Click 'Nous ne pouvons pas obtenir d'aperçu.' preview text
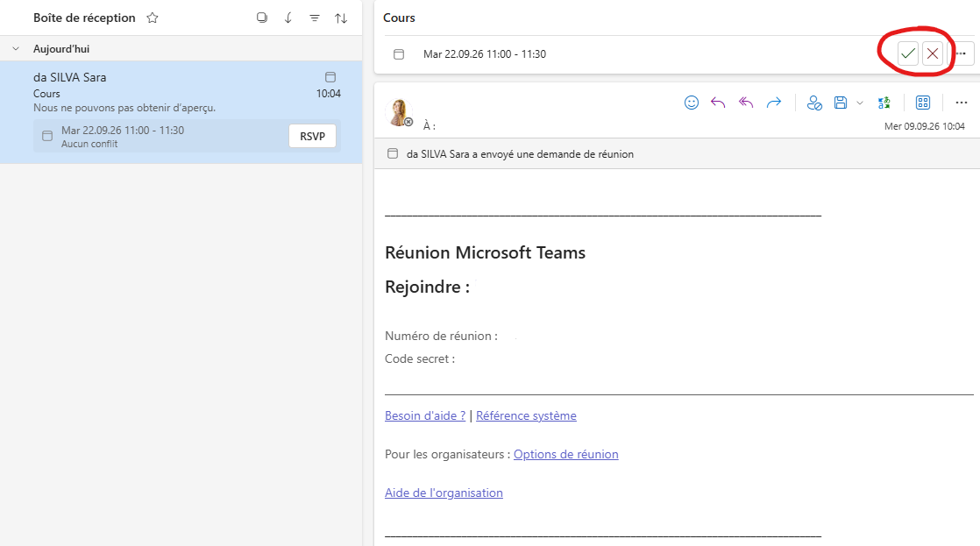 pyautogui.click(x=124, y=108)
